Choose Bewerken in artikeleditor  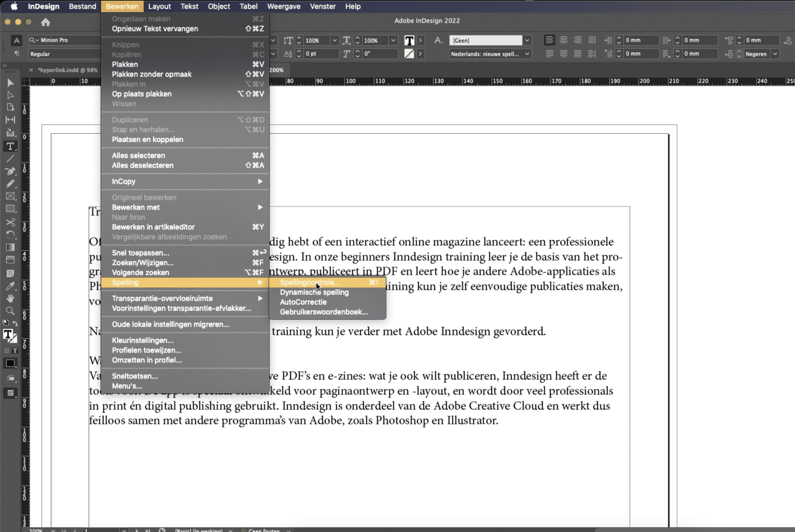[185, 227]
